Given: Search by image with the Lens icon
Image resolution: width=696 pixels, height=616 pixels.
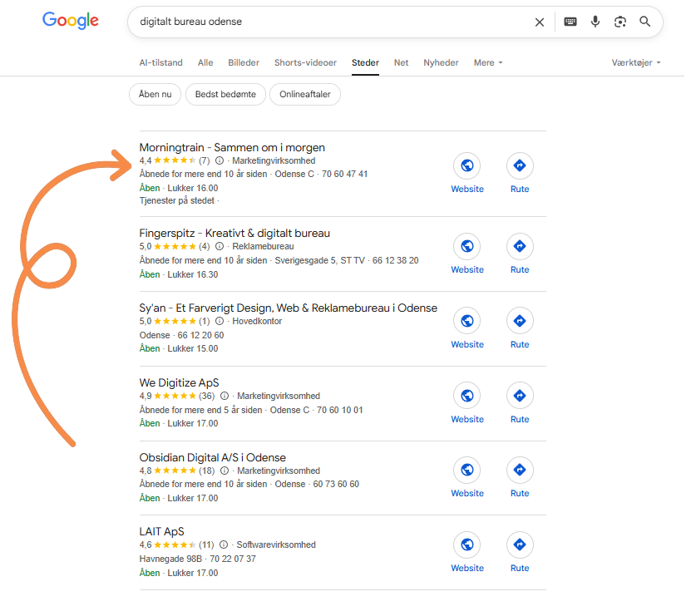Looking at the screenshot, I should [619, 22].
